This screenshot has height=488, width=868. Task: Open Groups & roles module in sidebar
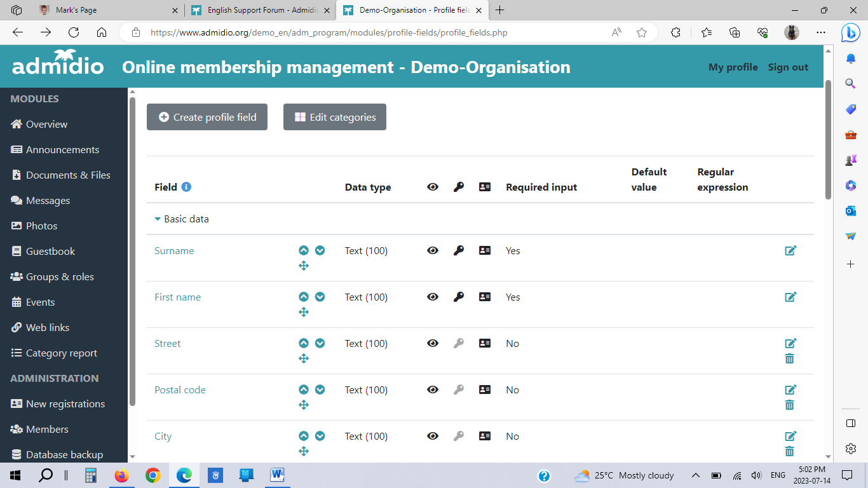pos(59,276)
